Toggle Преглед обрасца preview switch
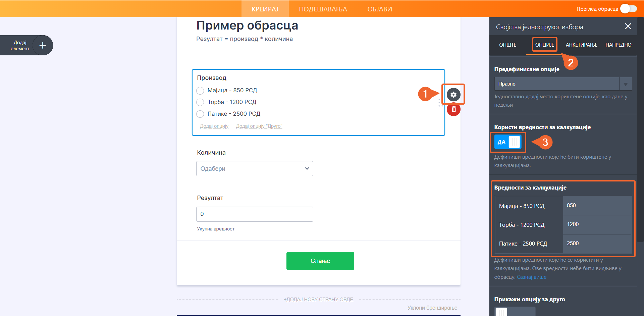Screen dimensions: 644x316 (628, 9)
